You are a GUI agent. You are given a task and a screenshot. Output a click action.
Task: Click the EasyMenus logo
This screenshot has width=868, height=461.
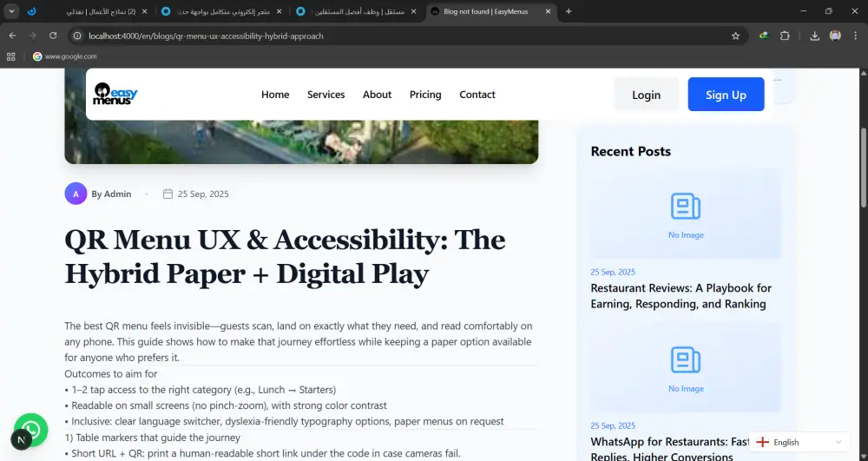click(x=115, y=94)
